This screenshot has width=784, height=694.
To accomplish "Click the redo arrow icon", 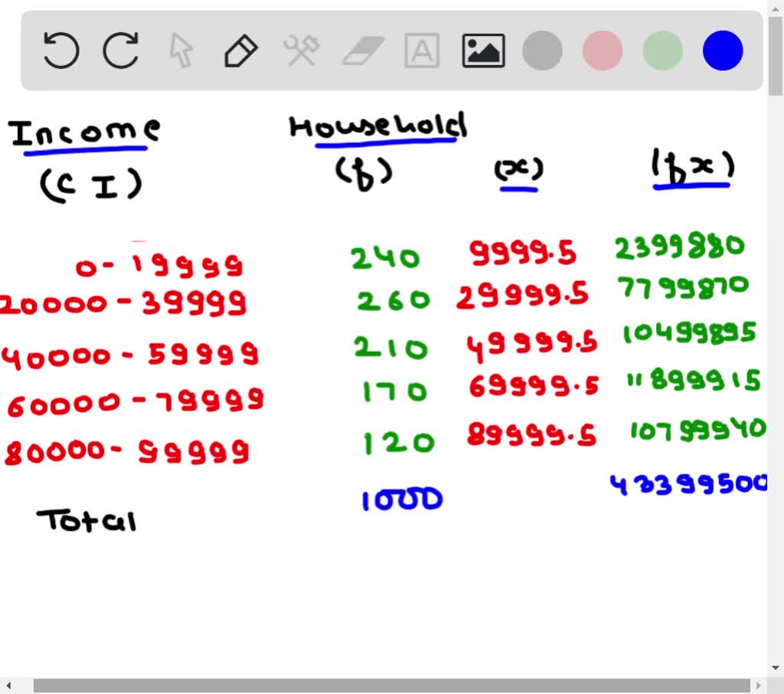I will coord(120,50).
